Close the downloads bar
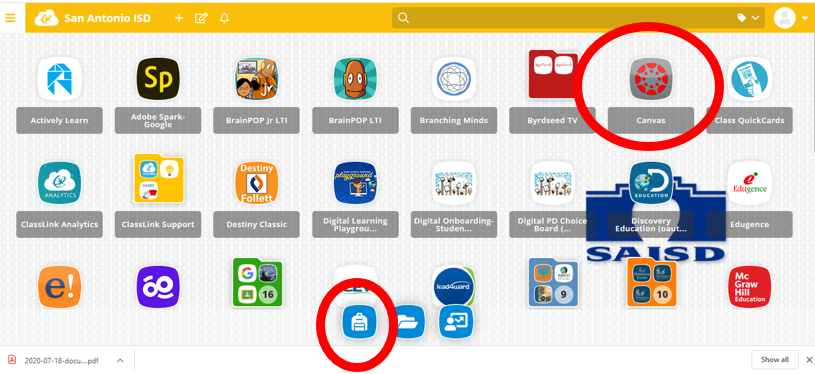Viewport: 815px width, 374px height. (809, 359)
